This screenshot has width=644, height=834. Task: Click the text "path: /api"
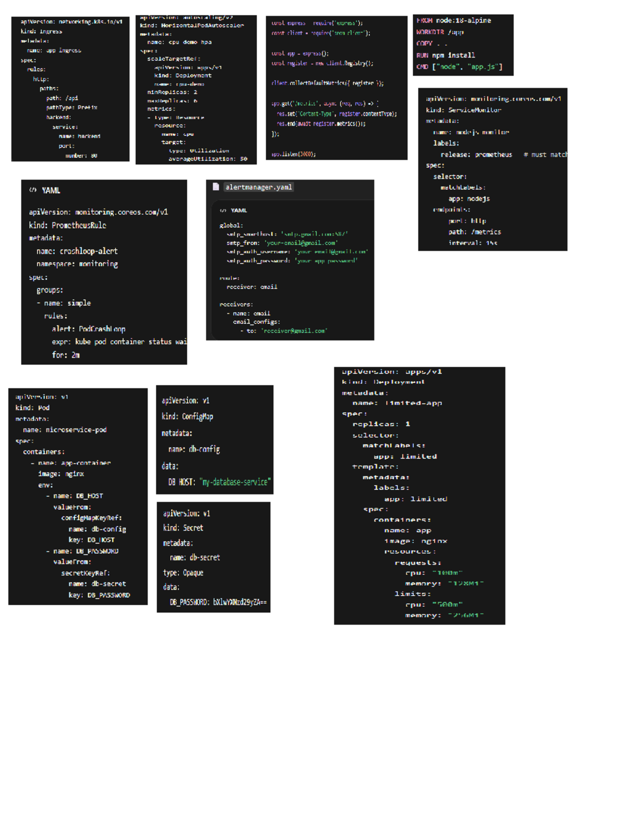click(62, 98)
